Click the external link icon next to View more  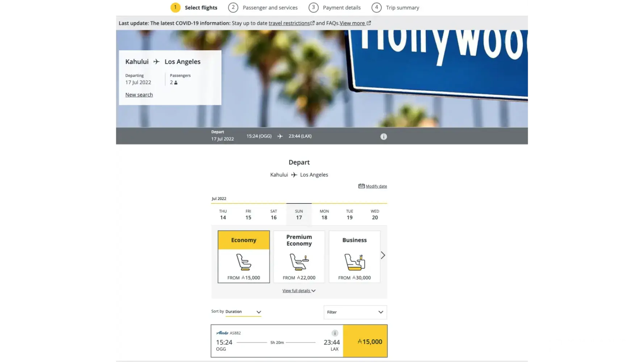(369, 23)
